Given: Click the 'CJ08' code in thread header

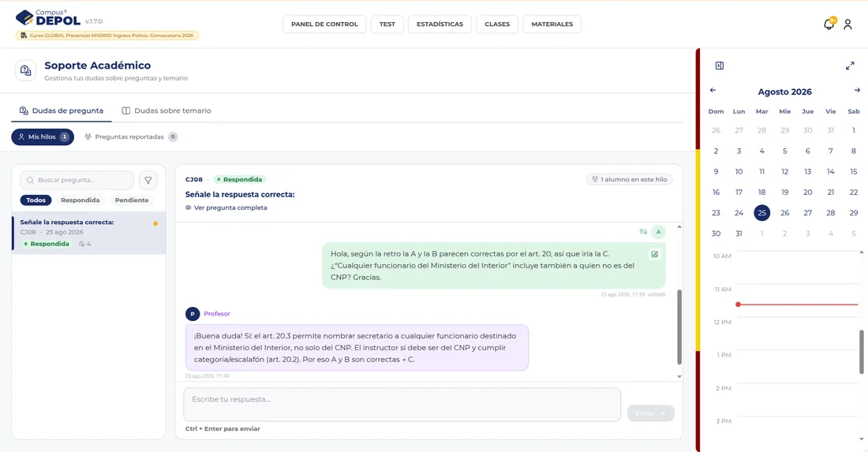Looking at the screenshot, I should 194,179.
